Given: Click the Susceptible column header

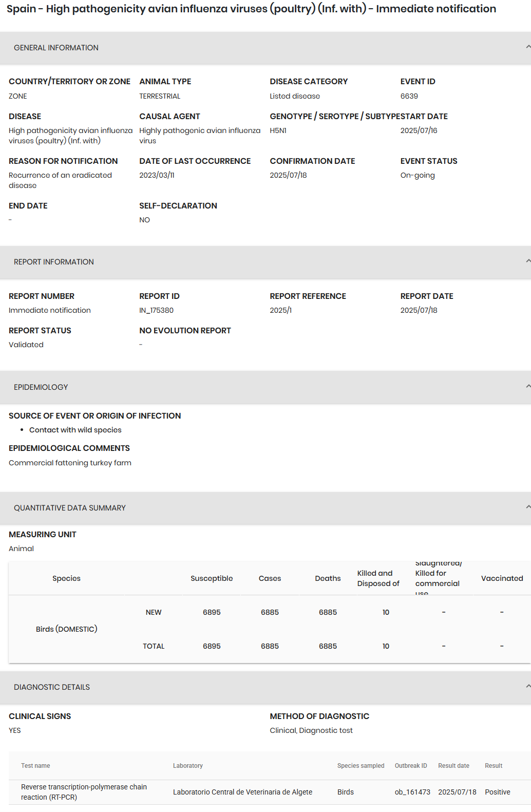Looking at the screenshot, I should click(212, 578).
